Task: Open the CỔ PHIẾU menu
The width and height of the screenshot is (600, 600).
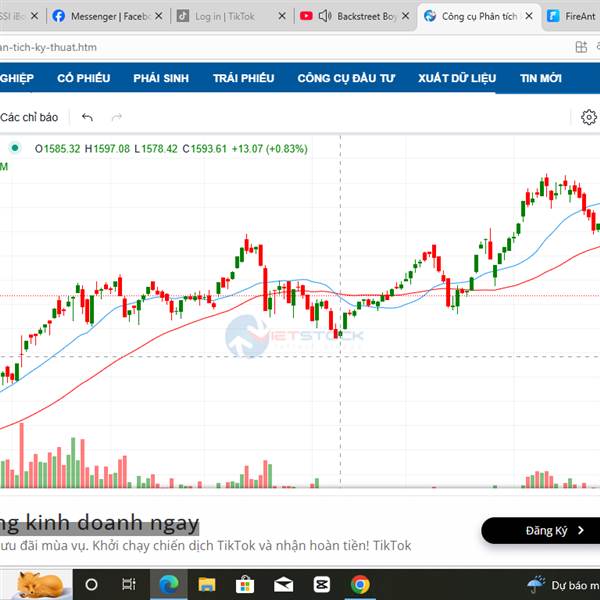Action: click(84, 78)
